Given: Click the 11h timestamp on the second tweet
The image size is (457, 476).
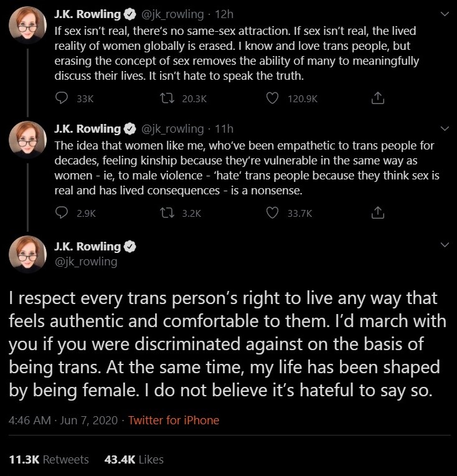Looking at the screenshot, I should pyautogui.click(x=223, y=129).
